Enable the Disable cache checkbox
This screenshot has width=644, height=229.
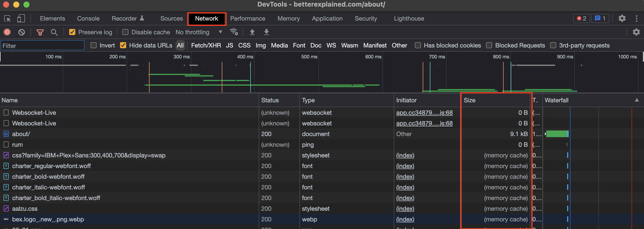tap(125, 32)
